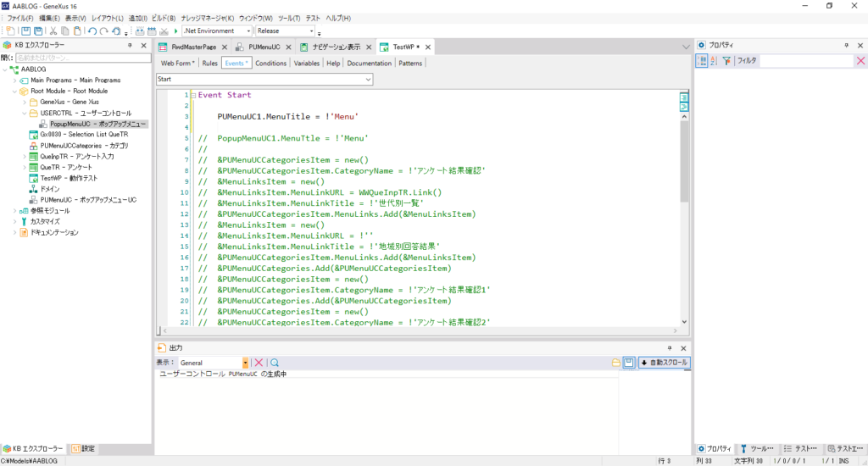Select the Patterns sub-tab
This screenshot has width=868, height=466.
click(x=410, y=63)
